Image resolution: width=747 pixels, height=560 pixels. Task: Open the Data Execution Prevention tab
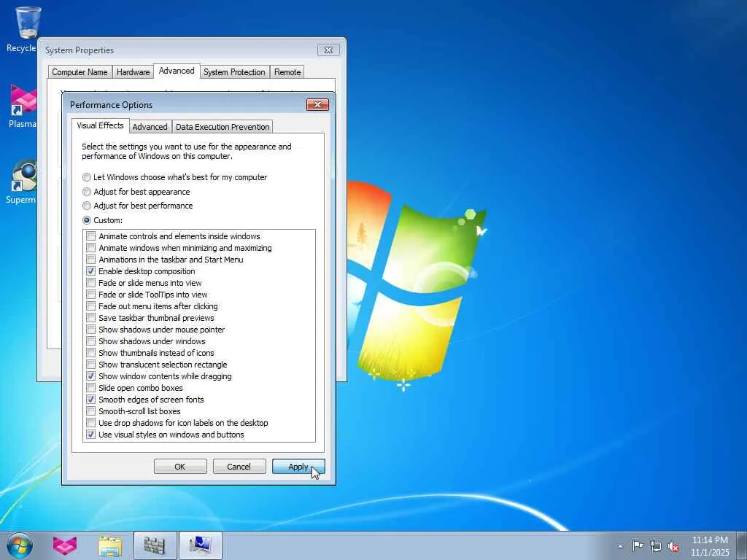tap(222, 127)
